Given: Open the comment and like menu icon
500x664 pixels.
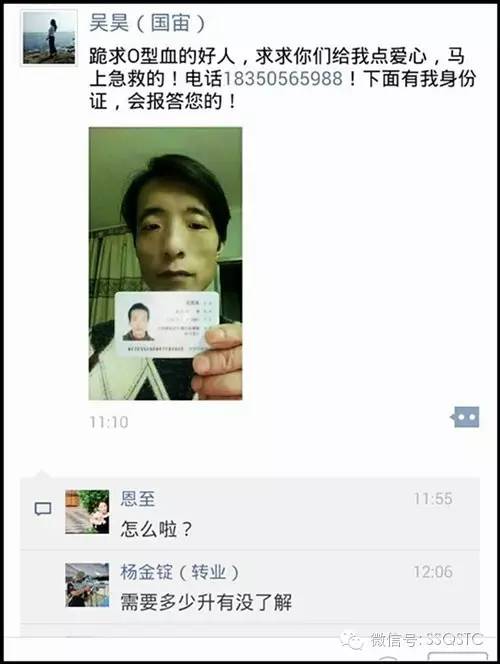Looking at the screenshot, I should [465, 417].
